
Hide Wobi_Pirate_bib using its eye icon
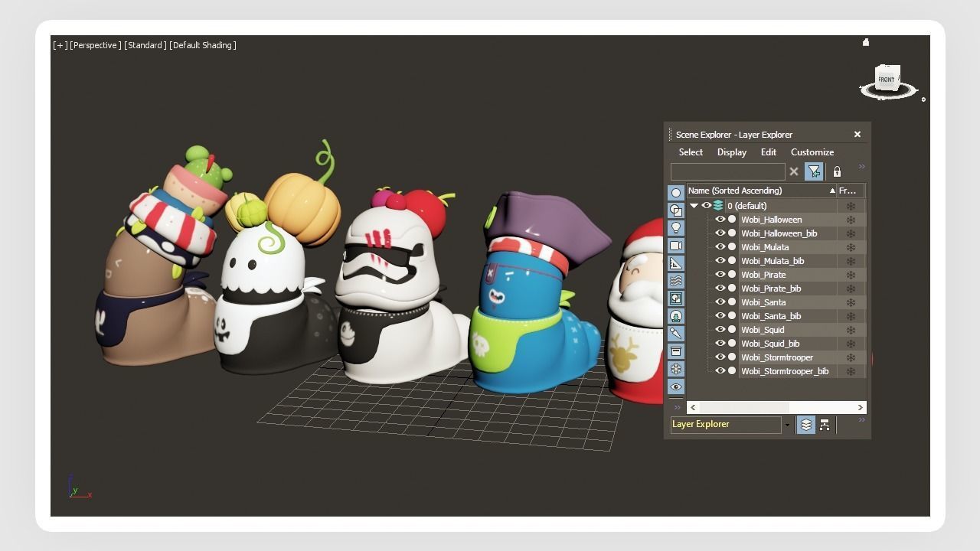tap(720, 288)
